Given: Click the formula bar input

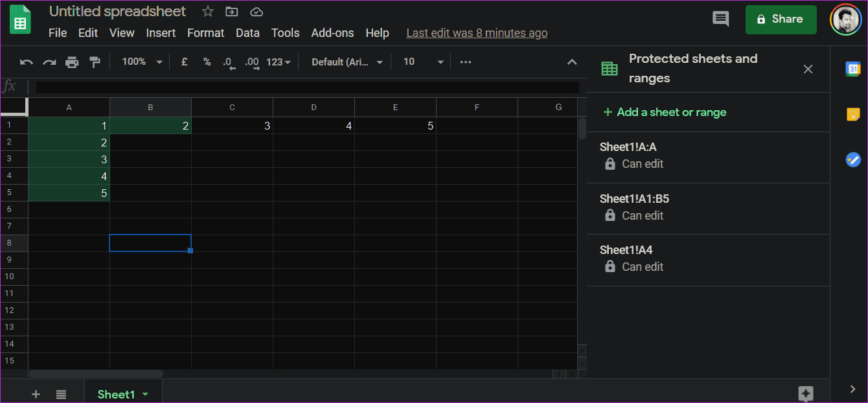Looking at the screenshot, I should click(307, 87).
